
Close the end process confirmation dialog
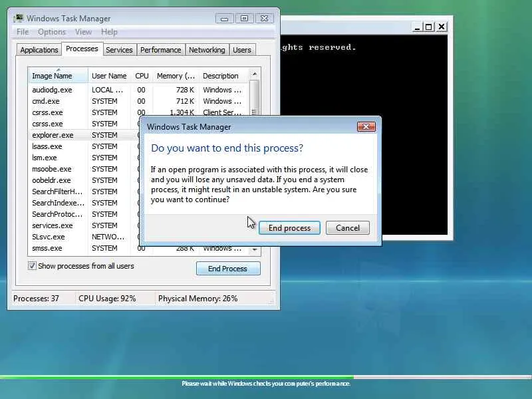(366, 126)
